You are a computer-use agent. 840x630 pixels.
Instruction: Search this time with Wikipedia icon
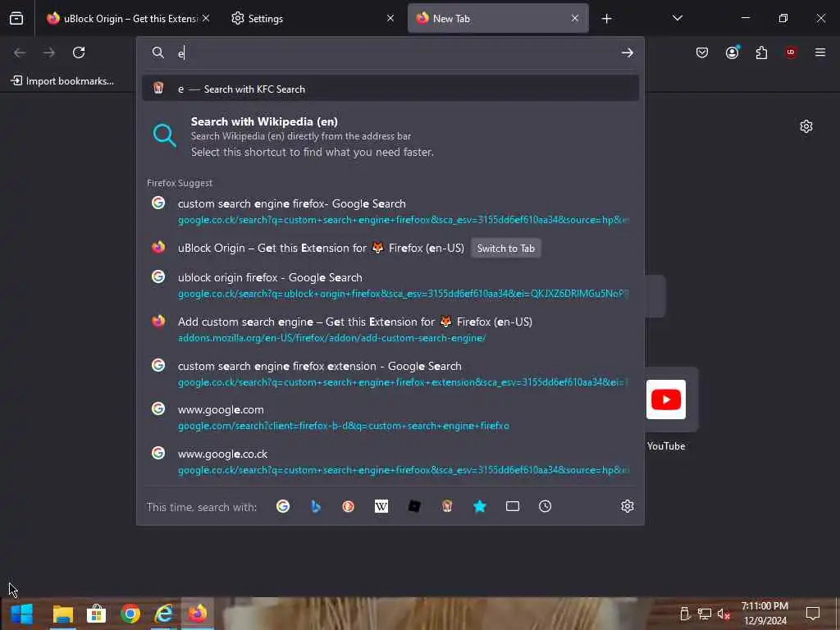click(x=381, y=506)
